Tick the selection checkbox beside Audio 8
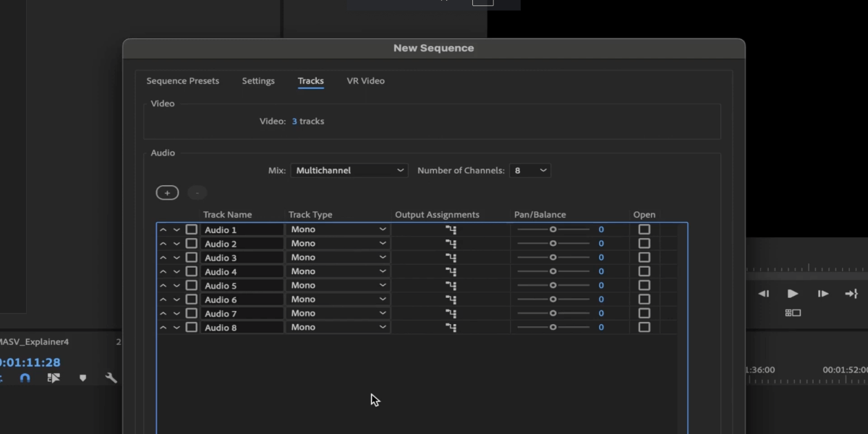 (x=191, y=327)
